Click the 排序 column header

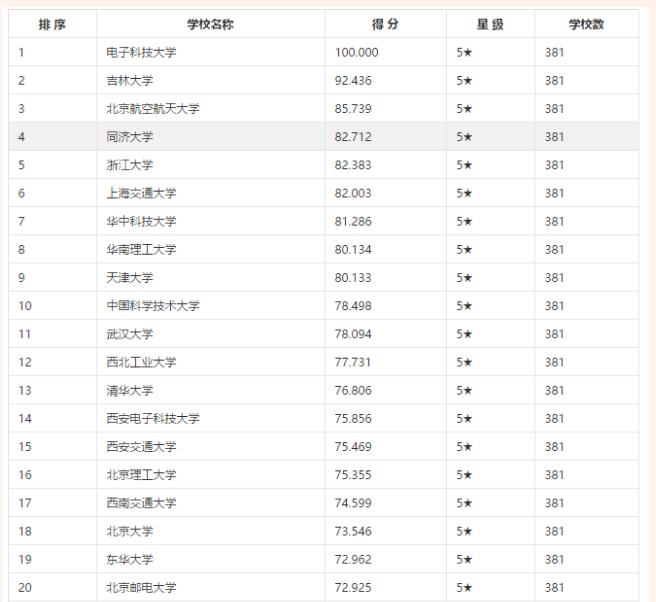pos(52,24)
